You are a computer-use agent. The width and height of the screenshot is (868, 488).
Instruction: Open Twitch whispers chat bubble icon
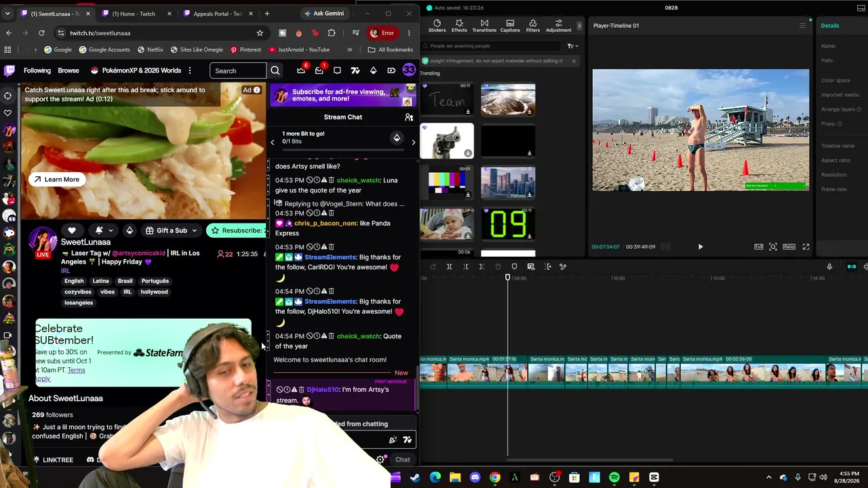tap(337, 70)
